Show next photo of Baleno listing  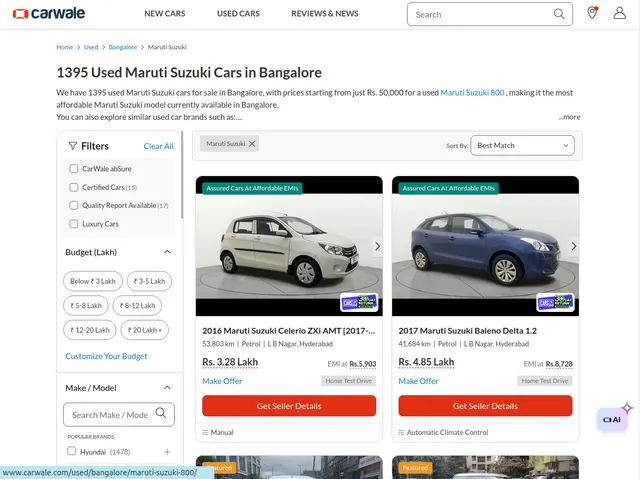[x=573, y=246]
